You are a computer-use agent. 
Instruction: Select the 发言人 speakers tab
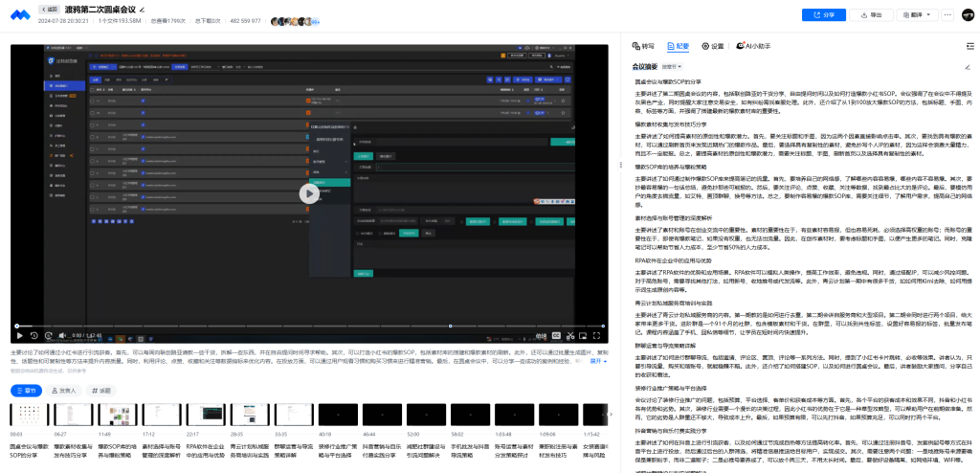click(x=64, y=391)
